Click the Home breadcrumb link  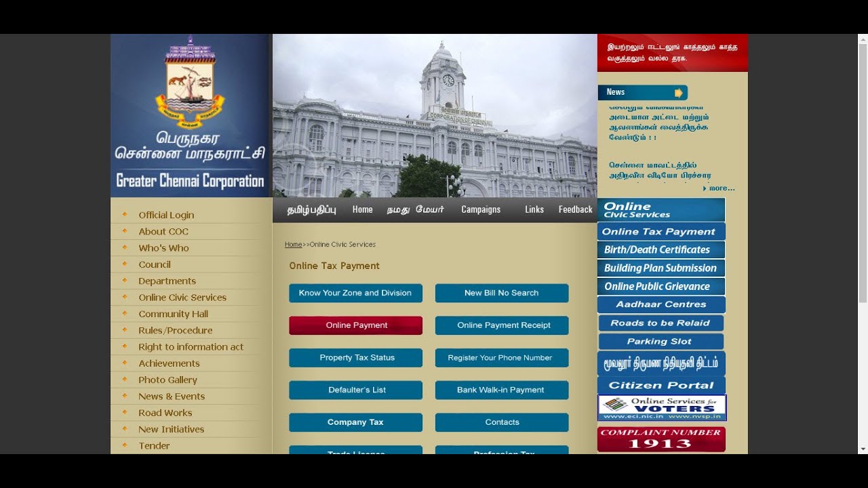click(294, 244)
